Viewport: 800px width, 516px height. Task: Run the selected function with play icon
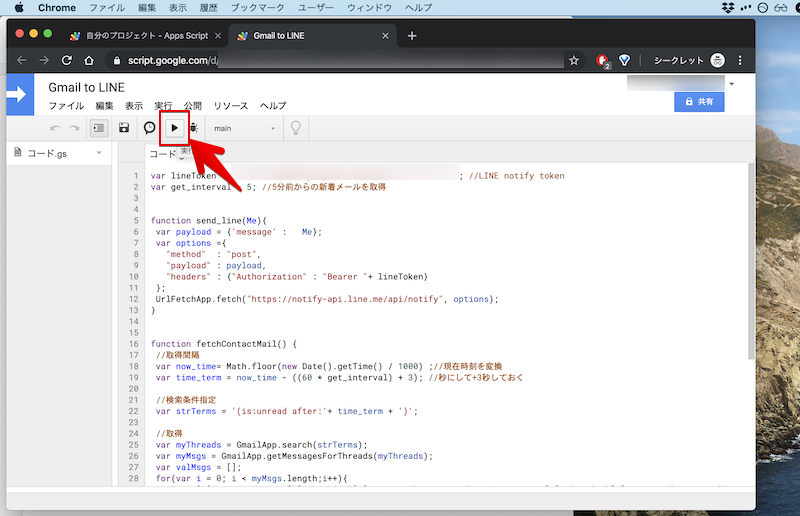(x=174, y=128)
